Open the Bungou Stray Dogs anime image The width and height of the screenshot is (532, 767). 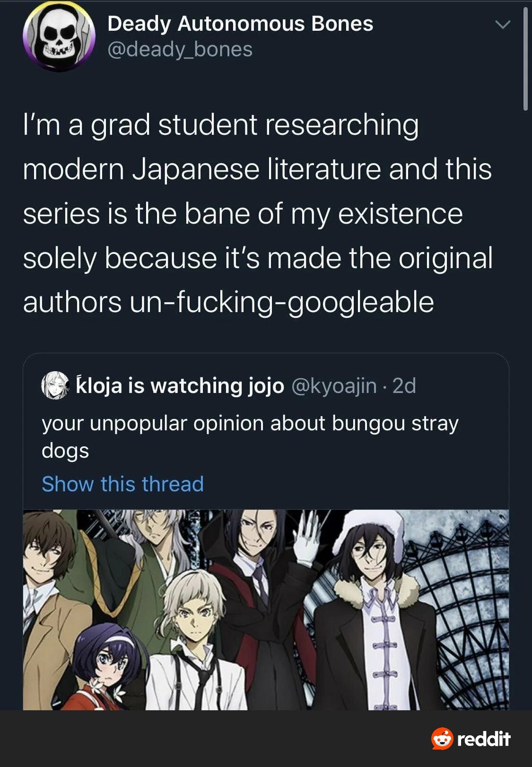click(266, 610)
